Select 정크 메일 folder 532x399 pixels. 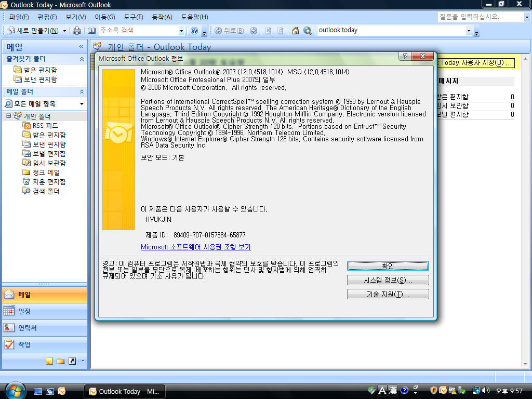click(x=41, y=172)
